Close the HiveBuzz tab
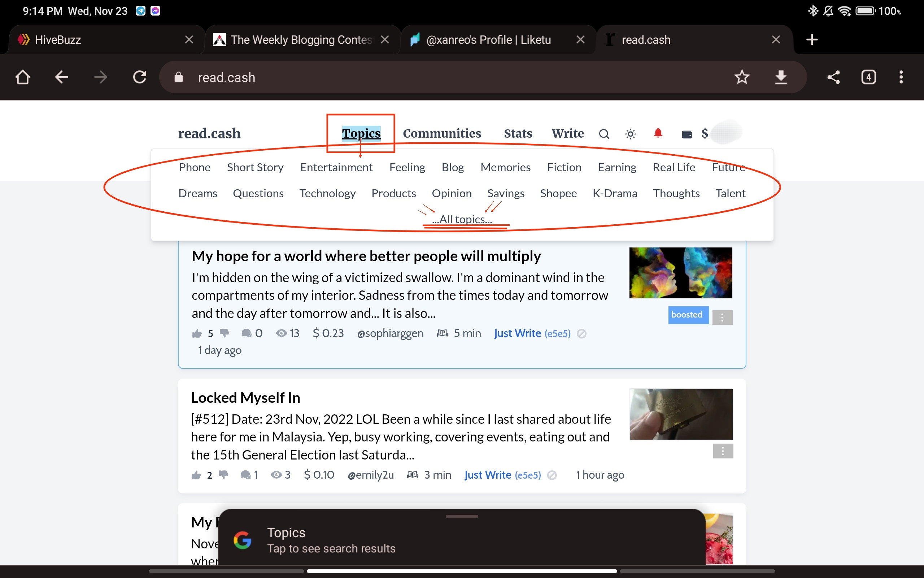 pyautogui.click(x=189, y=39)
